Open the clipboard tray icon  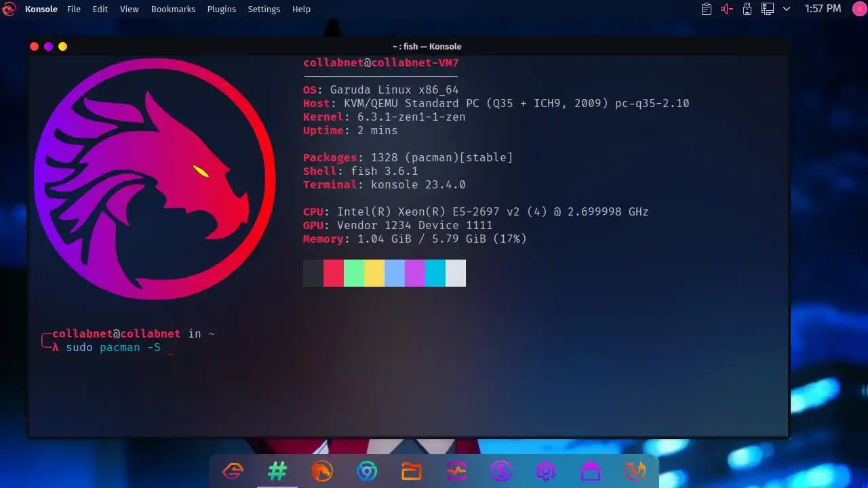[x=707, y=9]
